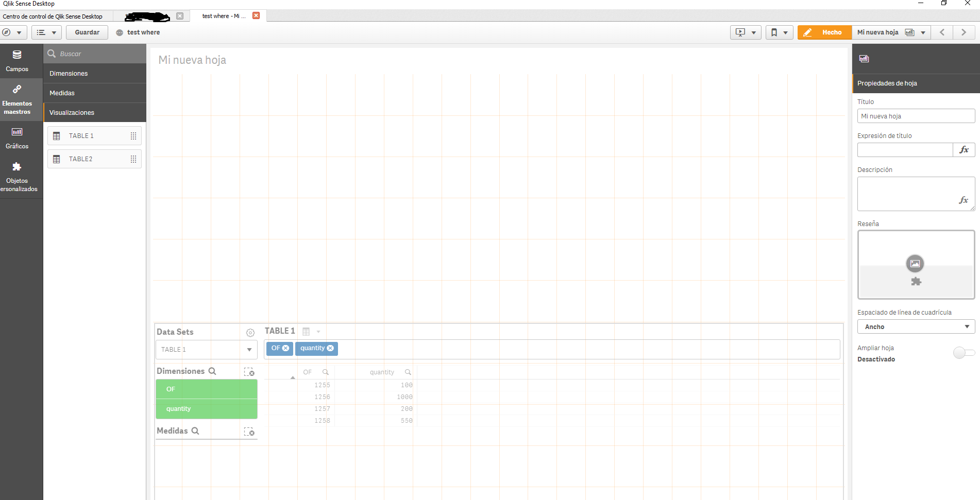Open the Mi nueva hoja sheet selector

[891, 32]
